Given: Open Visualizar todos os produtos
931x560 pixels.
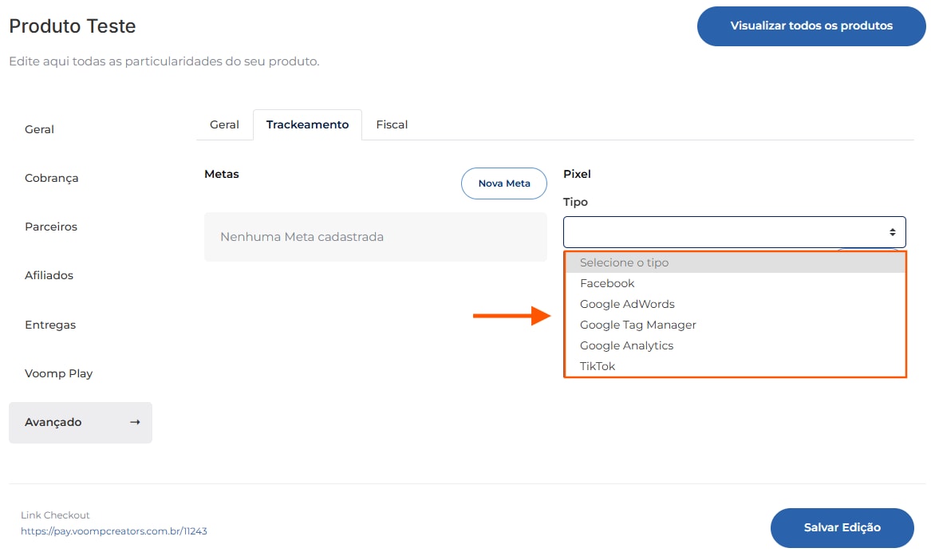Looking at the screenshot, I should 811,26.
